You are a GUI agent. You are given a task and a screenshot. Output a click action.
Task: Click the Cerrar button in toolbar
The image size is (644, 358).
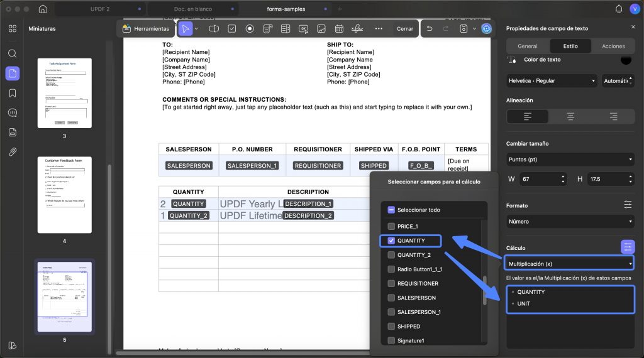[x=405, y=29]
